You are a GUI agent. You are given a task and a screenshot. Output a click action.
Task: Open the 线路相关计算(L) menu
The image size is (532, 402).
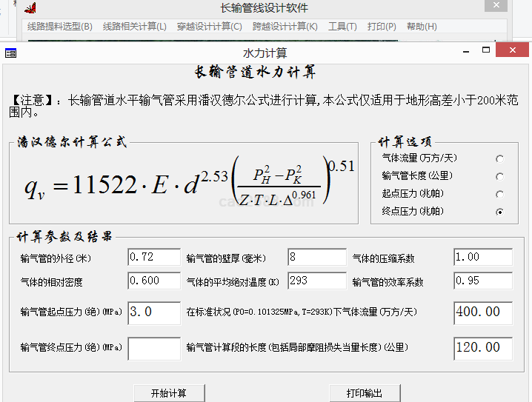[x=134, y=27]
